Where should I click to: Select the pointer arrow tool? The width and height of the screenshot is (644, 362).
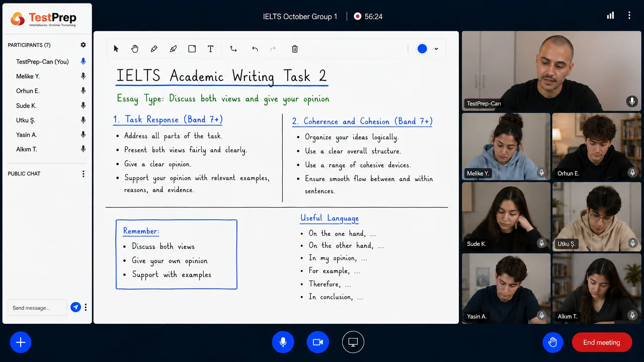tap(116, 49)
